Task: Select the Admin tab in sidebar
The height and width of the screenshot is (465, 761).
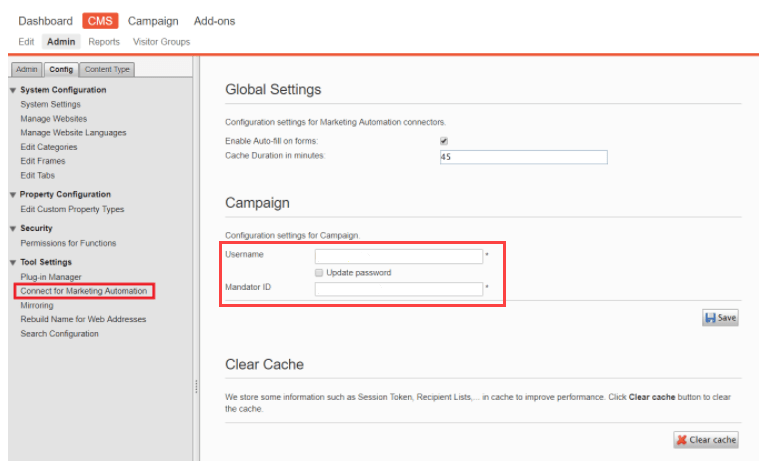Action: [x=27, y=69]
